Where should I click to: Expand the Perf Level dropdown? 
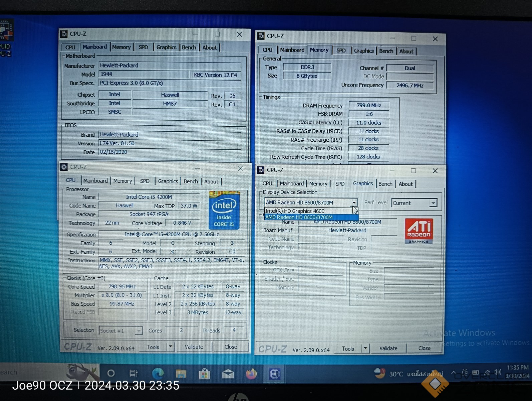(x=433, y=203)
